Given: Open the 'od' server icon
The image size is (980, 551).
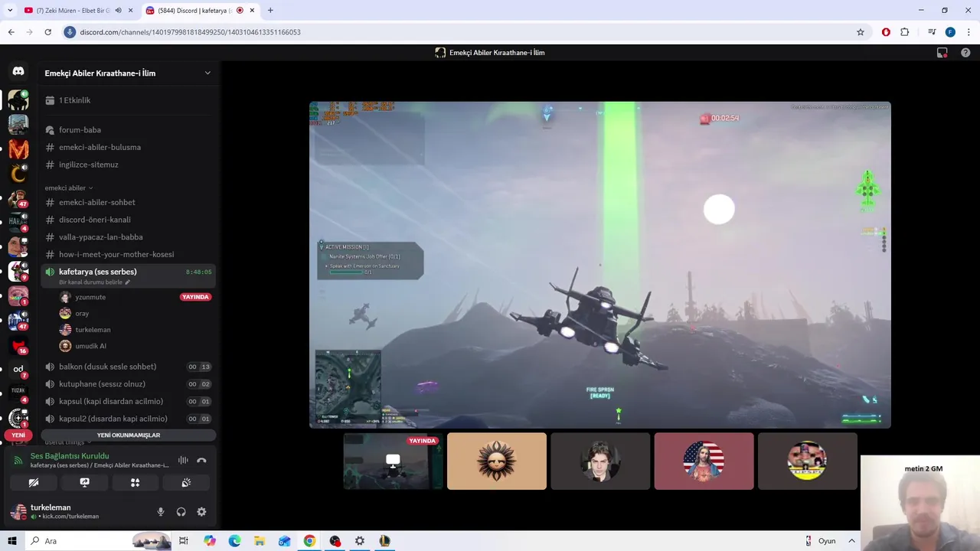Looking at the screenshot, I should click(18, 369).
